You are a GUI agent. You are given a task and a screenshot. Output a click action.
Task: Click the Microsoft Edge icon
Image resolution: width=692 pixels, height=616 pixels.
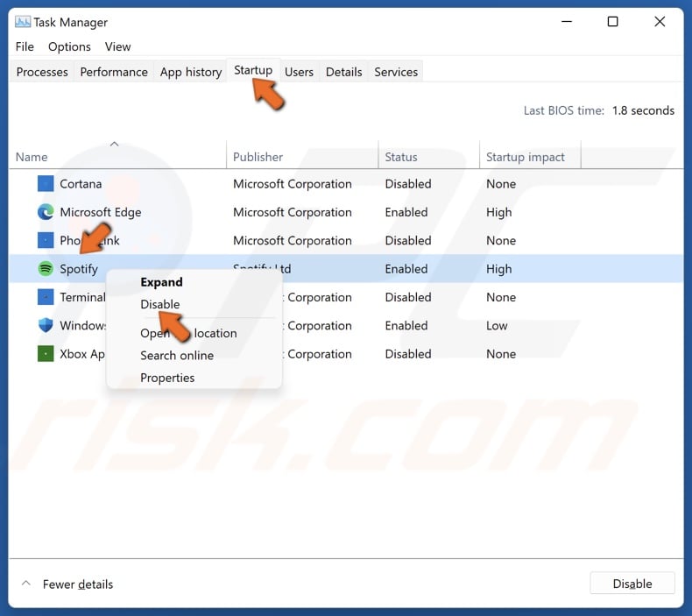click(x=46, y=212)
